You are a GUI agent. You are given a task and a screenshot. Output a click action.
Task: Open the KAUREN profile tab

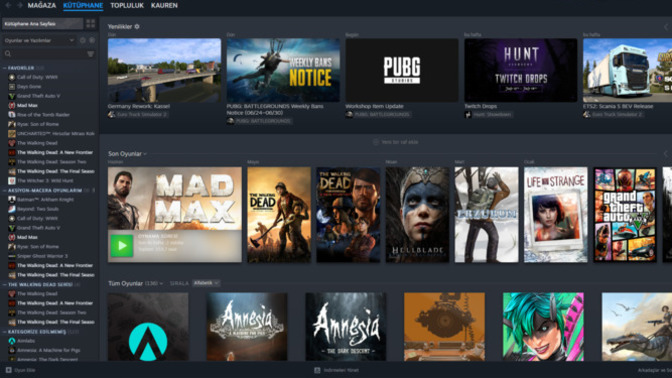pyautogui.click(x=164, y=6)
